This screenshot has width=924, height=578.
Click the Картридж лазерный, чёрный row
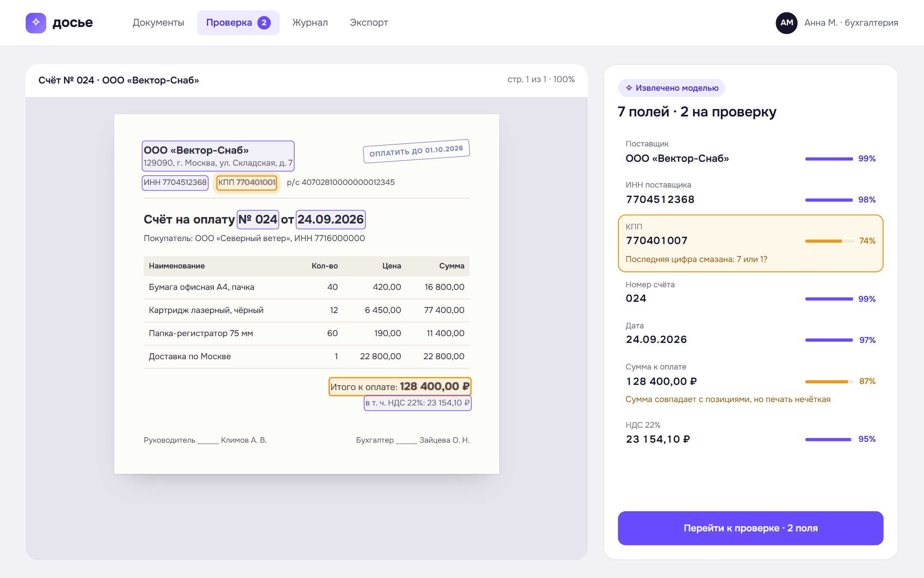307,310
